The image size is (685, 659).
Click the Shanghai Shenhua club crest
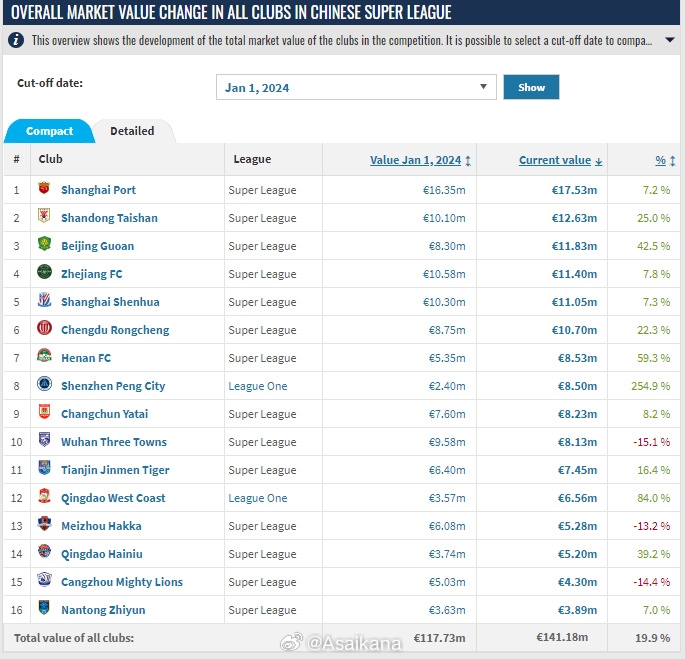tap(44, 300)
